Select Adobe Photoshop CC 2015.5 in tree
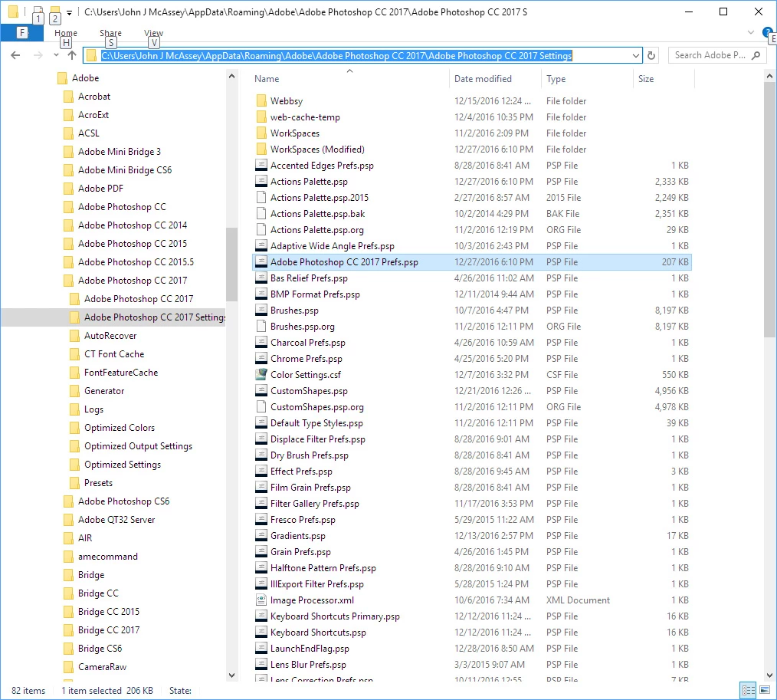 (136, 262)
